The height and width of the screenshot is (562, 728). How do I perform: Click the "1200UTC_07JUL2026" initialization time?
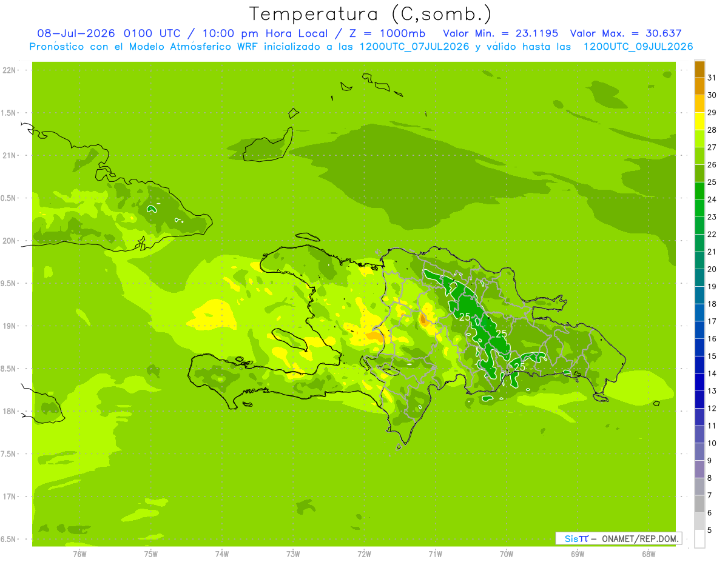point(414,47)
